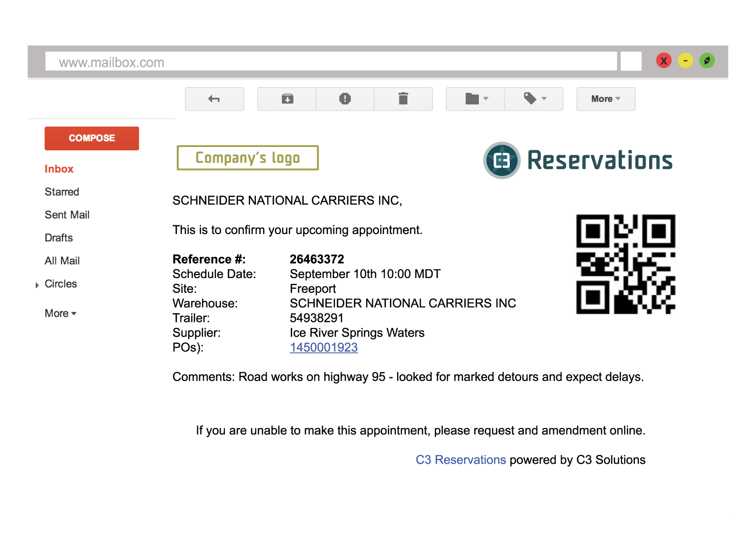
Task: Select reference number 26463372
Action: [x=317, y=259]
